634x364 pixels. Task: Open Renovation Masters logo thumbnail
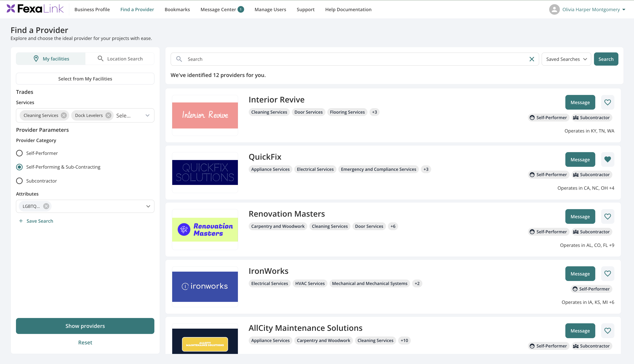[x=205, y=229]
